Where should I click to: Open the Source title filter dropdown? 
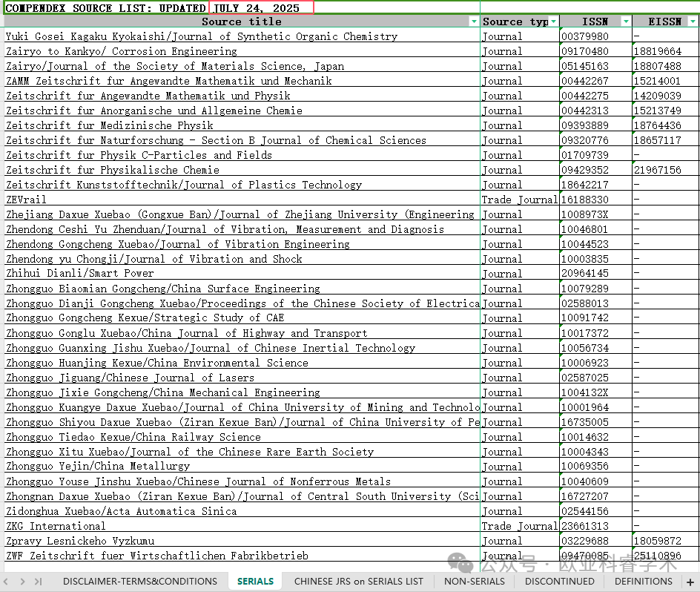pyautogui.click(x=474, y=22)
